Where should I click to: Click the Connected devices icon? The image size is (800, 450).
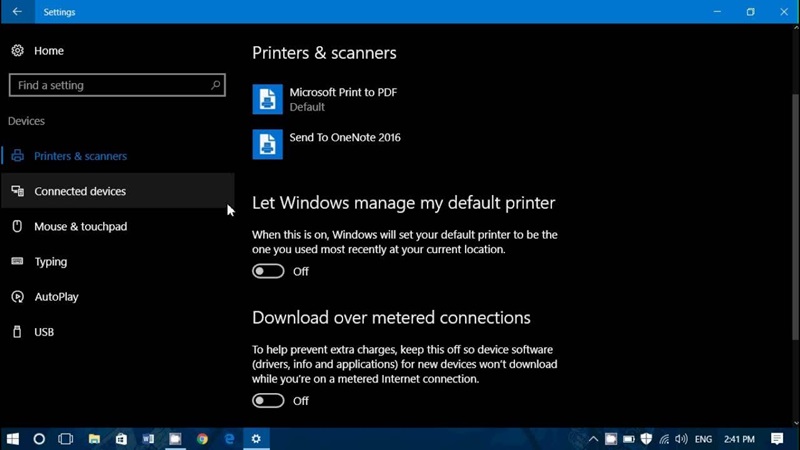[x=17, y=191]
